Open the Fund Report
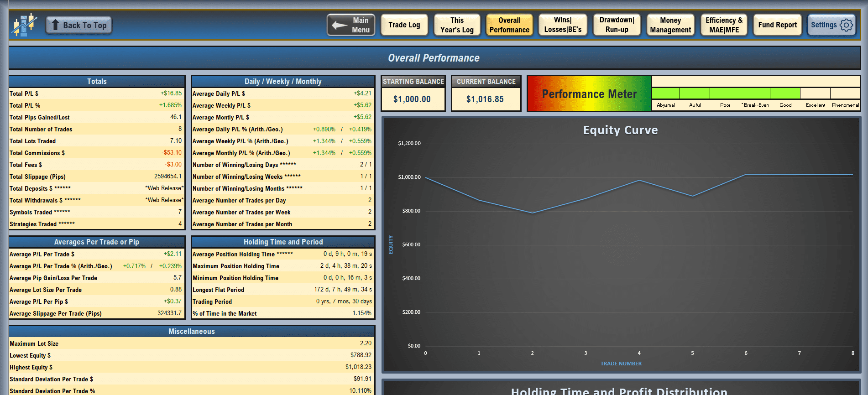Viewport: 868px width, 395px height. 777,25
